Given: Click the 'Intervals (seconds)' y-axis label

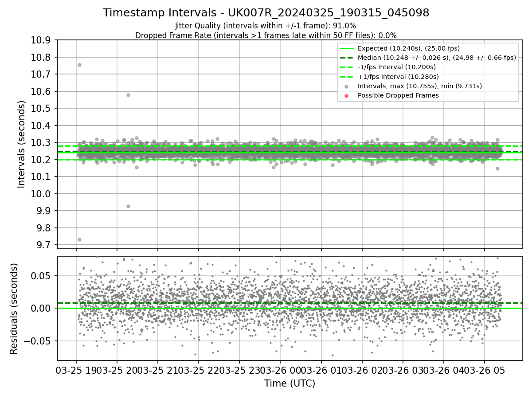Looking at the screenshot, I should click(x=22, y=144).
